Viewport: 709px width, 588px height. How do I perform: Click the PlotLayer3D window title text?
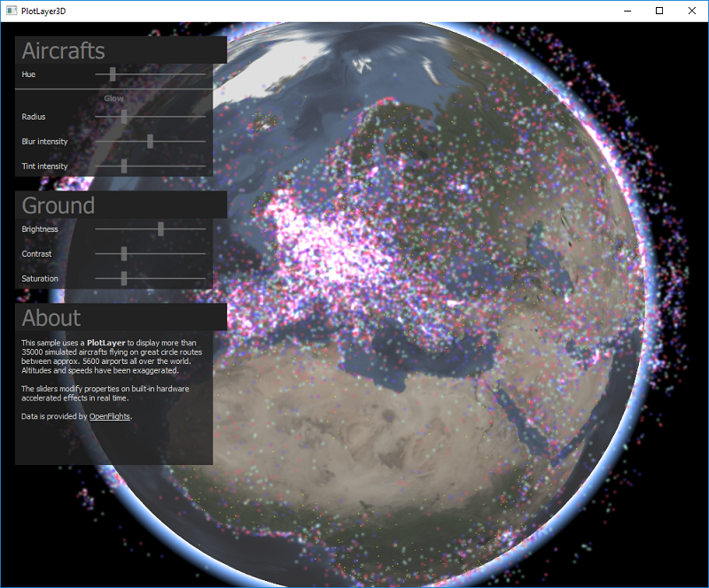click(43, 11)
